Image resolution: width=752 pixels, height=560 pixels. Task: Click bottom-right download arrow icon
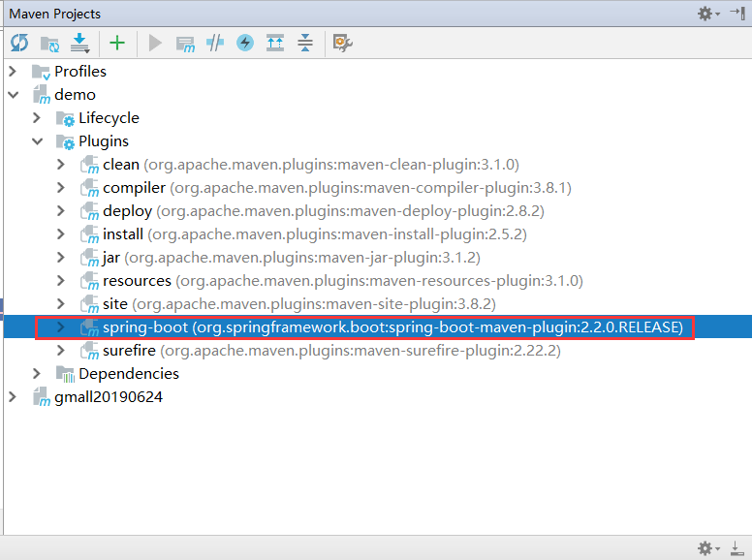pos(736,547)
